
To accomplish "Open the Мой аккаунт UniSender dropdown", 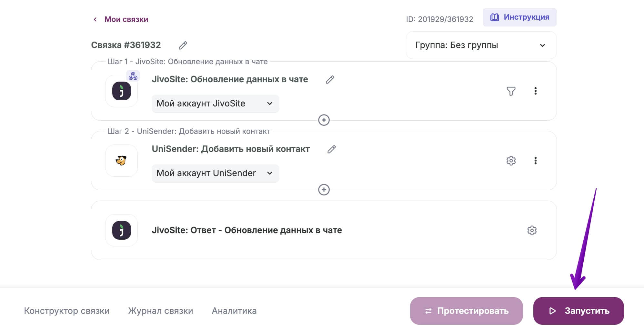I will (x=215, y=173).
